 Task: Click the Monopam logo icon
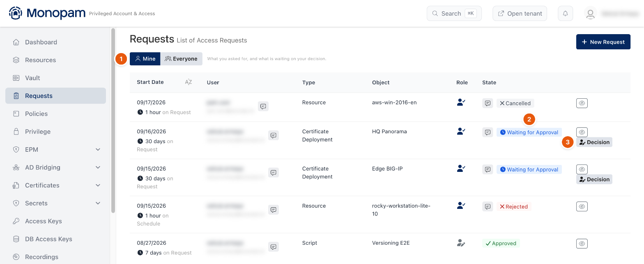(x=16, y=13)
